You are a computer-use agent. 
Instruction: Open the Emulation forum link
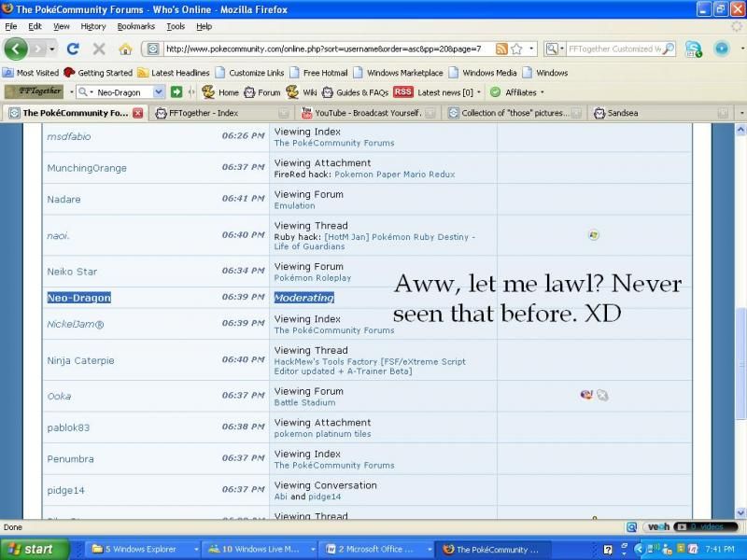(x=294, y=205)
